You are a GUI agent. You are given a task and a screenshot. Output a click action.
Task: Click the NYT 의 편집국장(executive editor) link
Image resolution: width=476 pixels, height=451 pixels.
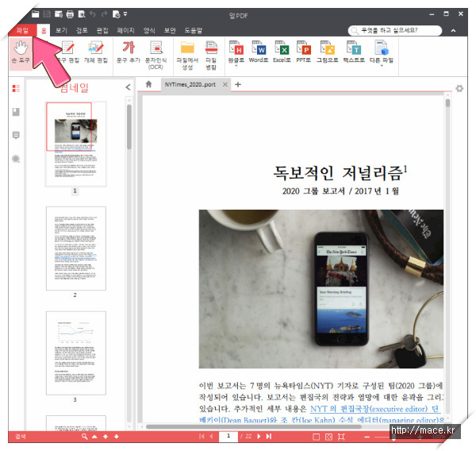(x=375, y=409)
